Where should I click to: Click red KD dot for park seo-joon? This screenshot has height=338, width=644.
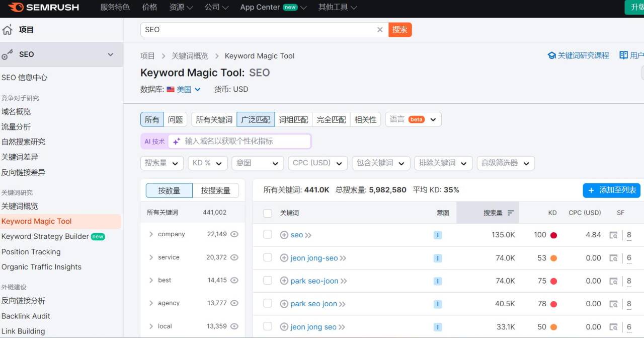pyautogui.click(x=553, y=281)
